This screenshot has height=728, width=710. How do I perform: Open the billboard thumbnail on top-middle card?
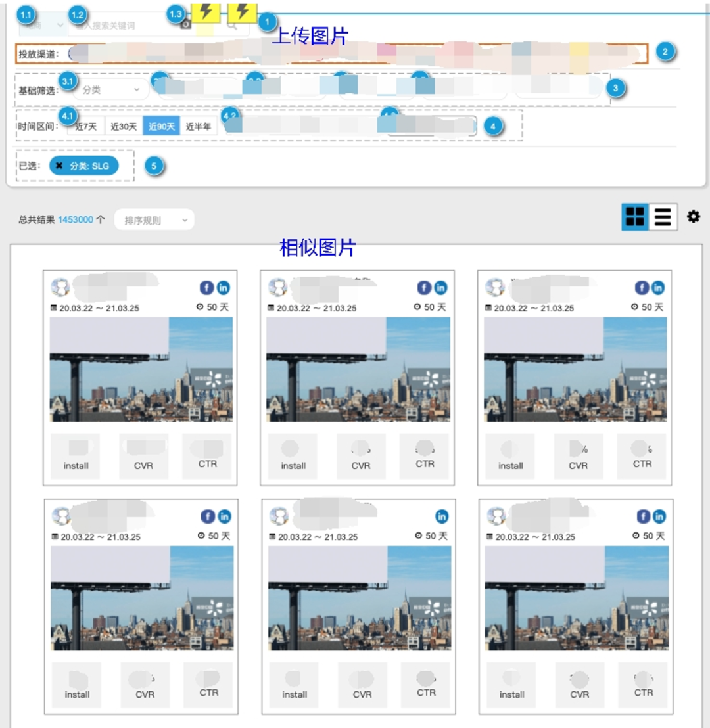pyautogui.click(x=358, y=369)
